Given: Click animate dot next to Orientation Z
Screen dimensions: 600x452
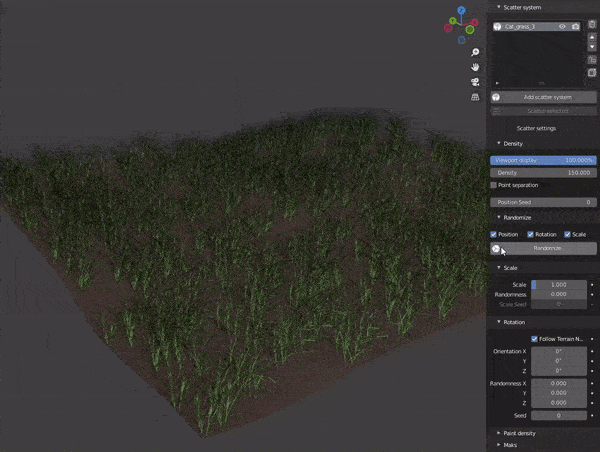Looking at the screenshot, I should [592, 371].
